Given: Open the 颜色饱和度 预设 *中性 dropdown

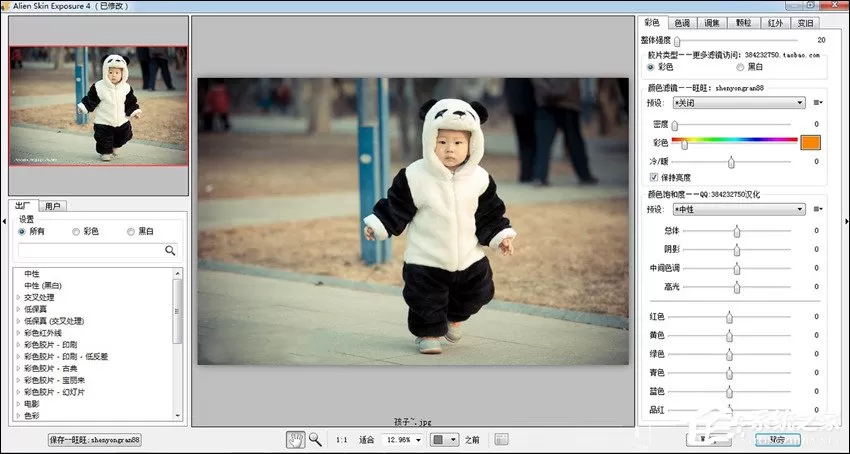Looking at the screenshot, I should (x=739, y=209).
